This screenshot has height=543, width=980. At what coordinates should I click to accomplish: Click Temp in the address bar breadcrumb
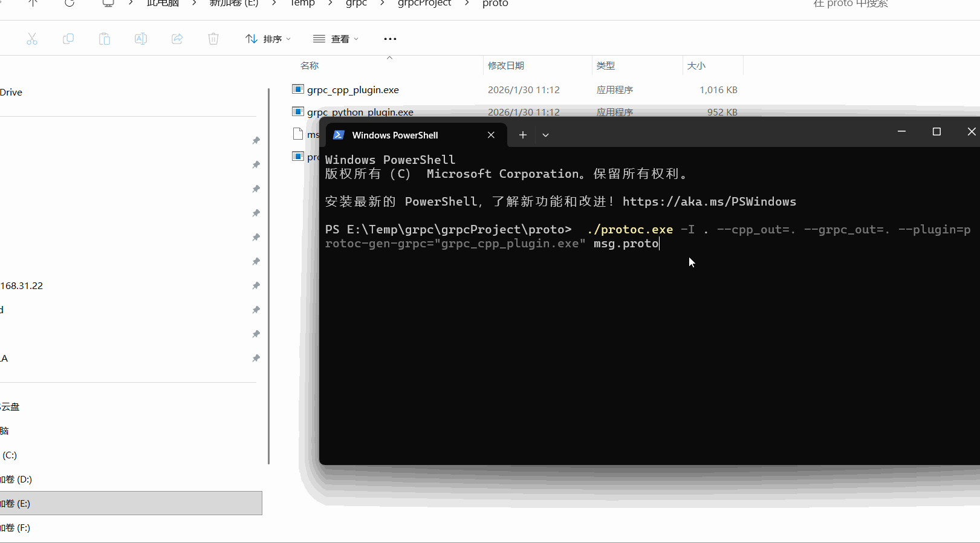302,3
